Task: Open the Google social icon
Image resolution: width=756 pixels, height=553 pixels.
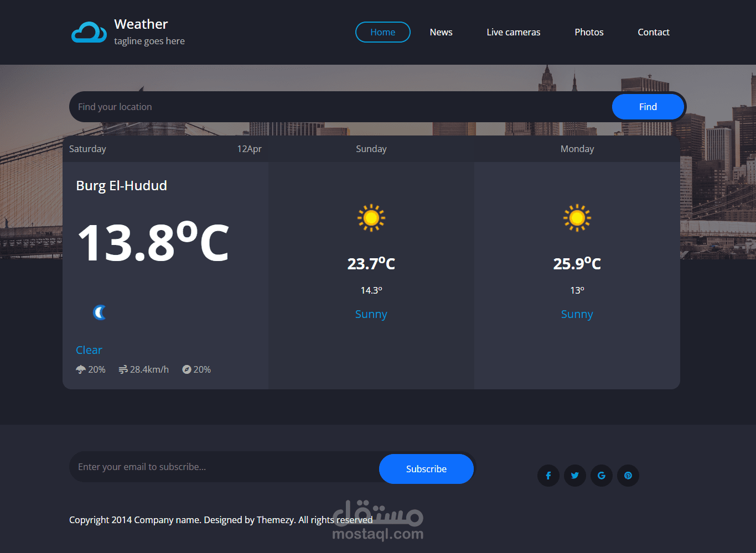Action: coord(602,476)
